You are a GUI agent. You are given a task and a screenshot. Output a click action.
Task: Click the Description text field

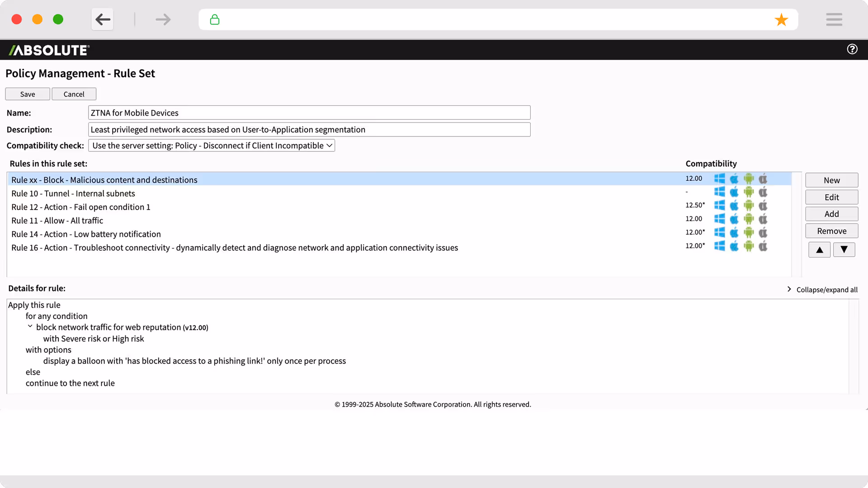(x=309, y=130)
